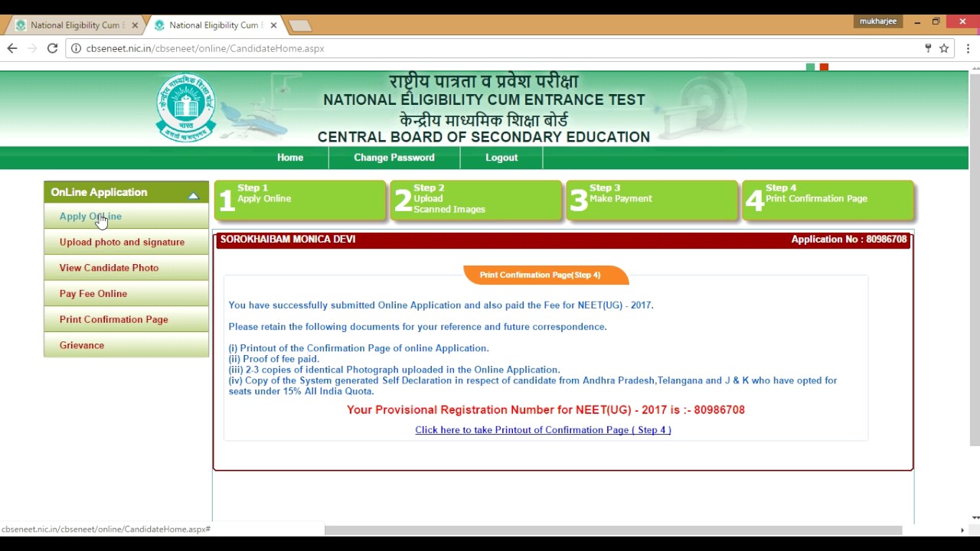Click the orange Print Confirmation Page(Step 4) label
980x551 pixels.
coord(546,275)
